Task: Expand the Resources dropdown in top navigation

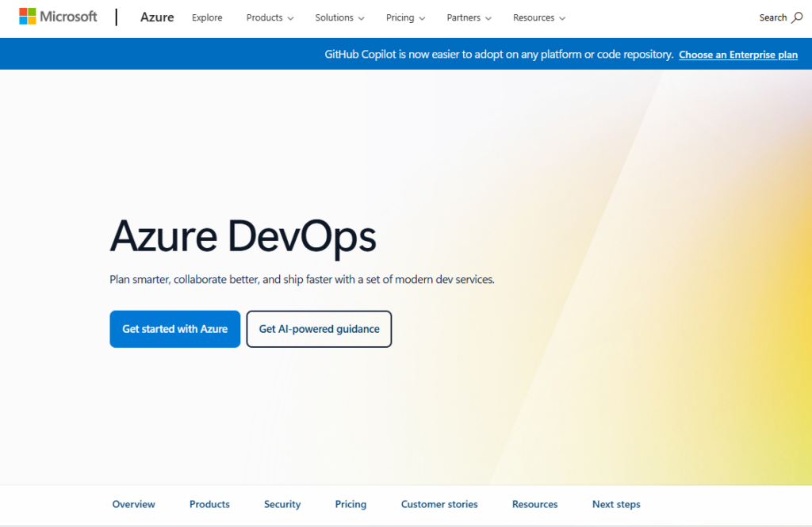Action: tap(539, 17)
